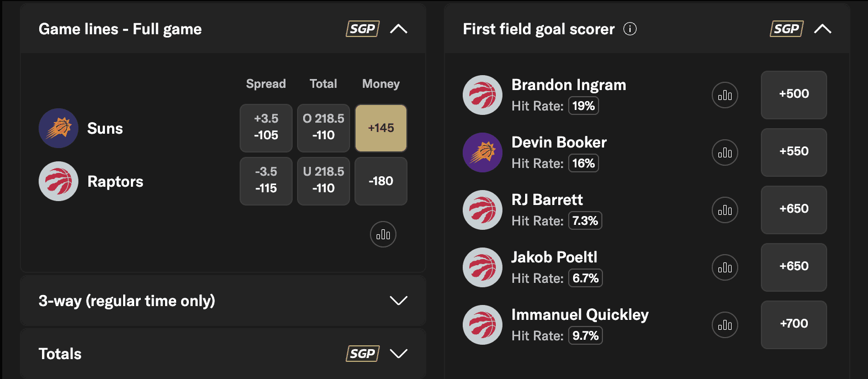Open the stats chart icon under Money column
Image resolution: width=868 pixels, height=379 pixels.
[383, 234]
